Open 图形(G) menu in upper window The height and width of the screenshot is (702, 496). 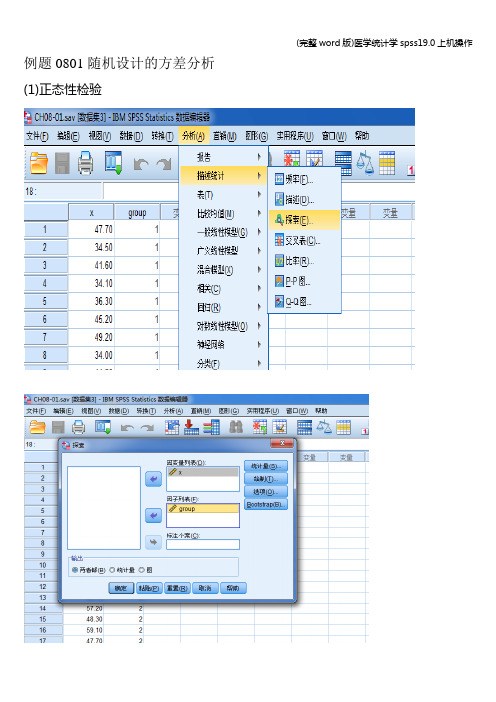(x=257, y=136)
